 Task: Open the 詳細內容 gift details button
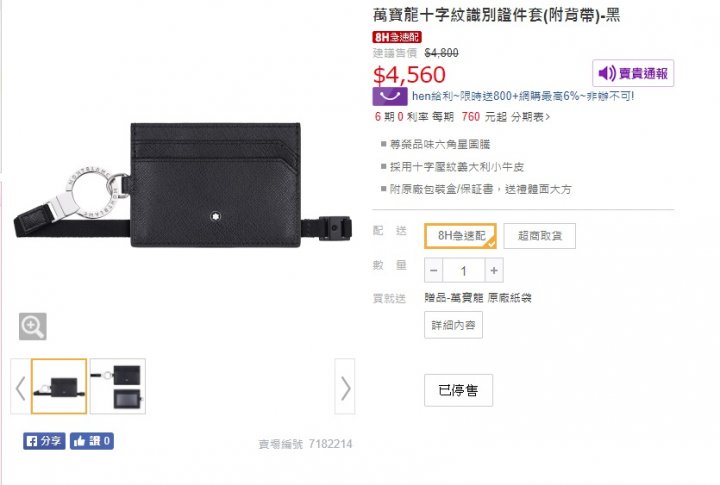click(453, 325)
